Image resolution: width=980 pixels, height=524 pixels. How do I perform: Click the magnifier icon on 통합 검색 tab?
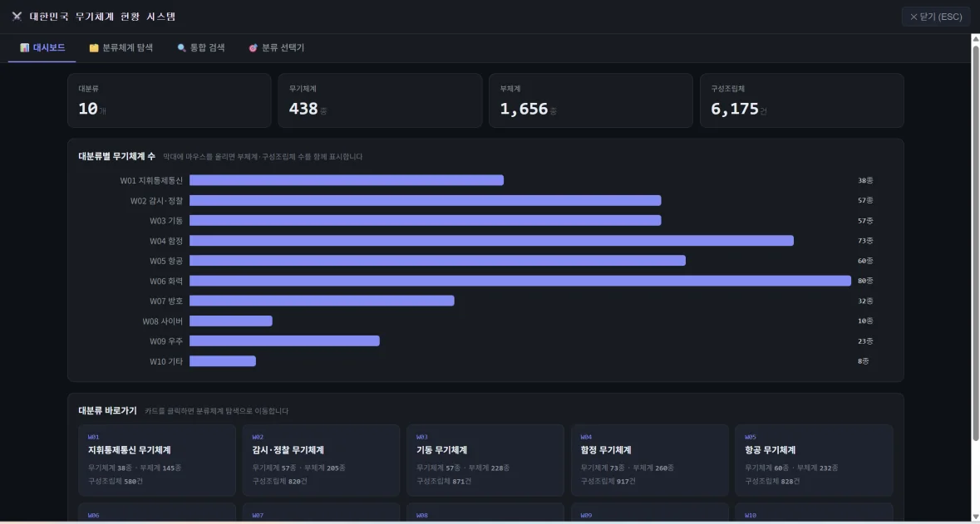tap(182, 47)
